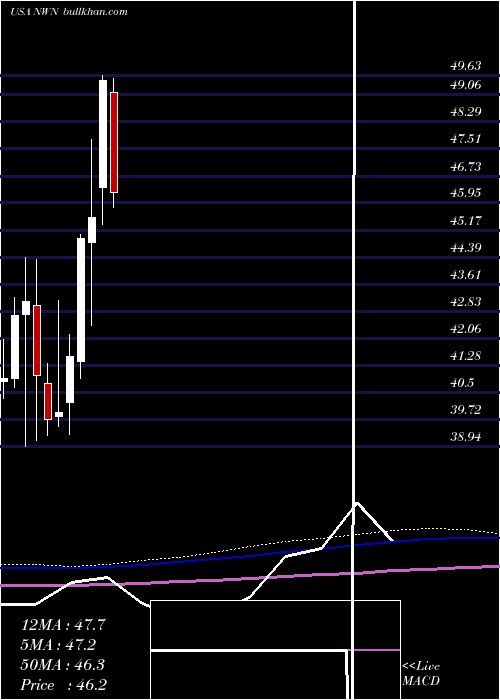Click the 50MA : 46.3 readout
The image size is (500, 700).
63,665
